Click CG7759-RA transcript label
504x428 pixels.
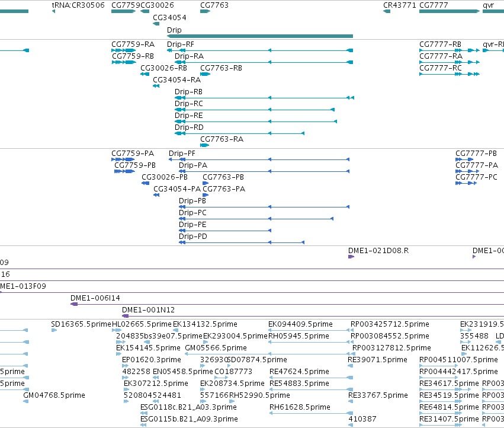pos(133,44)
